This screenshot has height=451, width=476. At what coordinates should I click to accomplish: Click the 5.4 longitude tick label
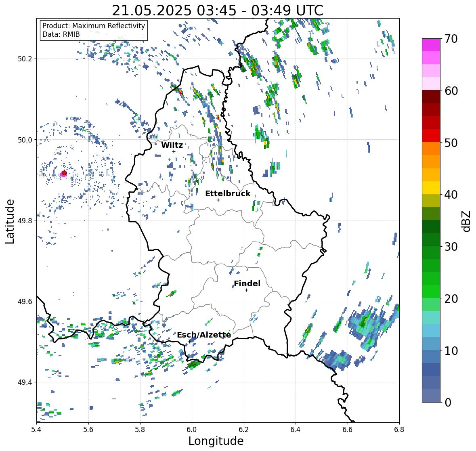point(36,430)
